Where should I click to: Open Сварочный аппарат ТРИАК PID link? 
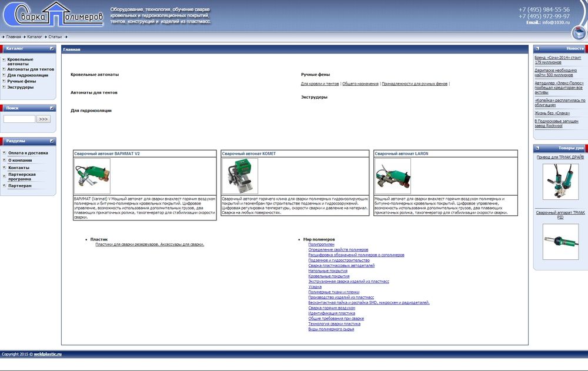point(560,215)
